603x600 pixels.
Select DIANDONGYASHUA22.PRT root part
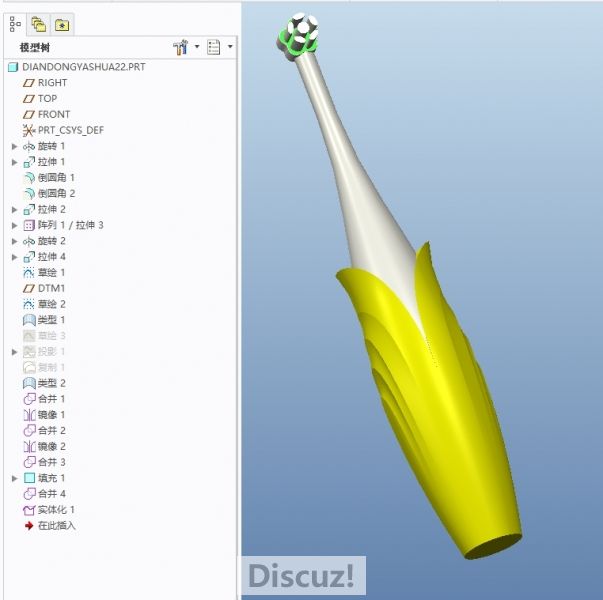coord(77,67)
